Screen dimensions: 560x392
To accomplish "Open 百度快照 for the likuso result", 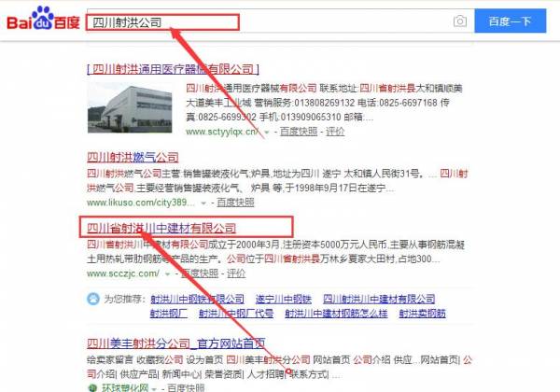I will pyautogui.click(x=235, y=203).
